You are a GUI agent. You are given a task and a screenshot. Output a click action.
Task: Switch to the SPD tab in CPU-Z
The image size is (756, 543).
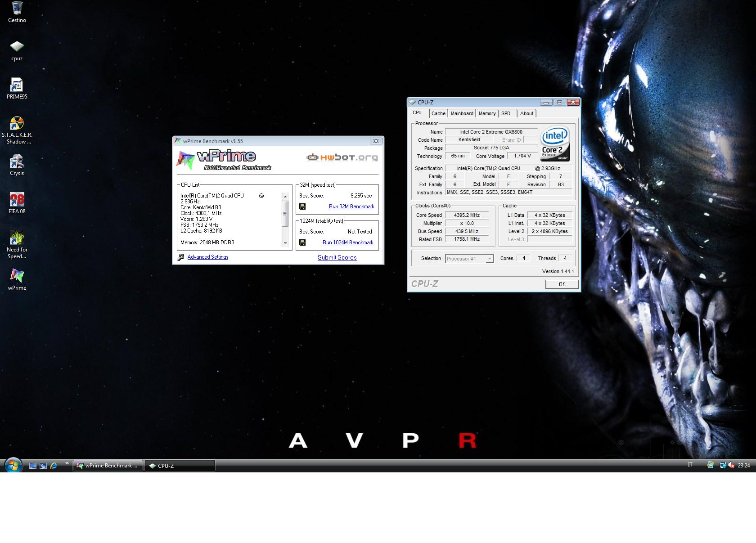(506, 113)
